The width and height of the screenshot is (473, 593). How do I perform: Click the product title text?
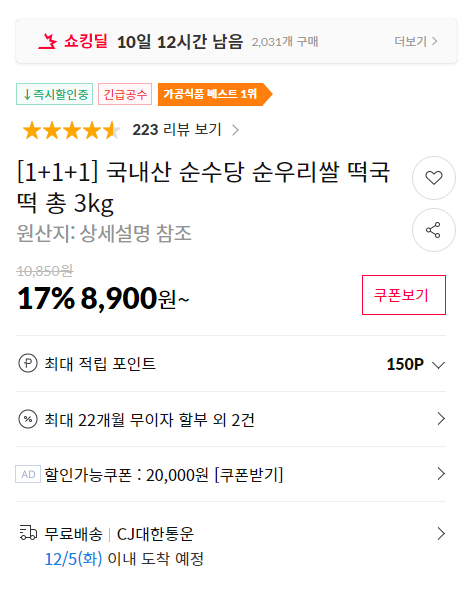click(x=203, y=187)
